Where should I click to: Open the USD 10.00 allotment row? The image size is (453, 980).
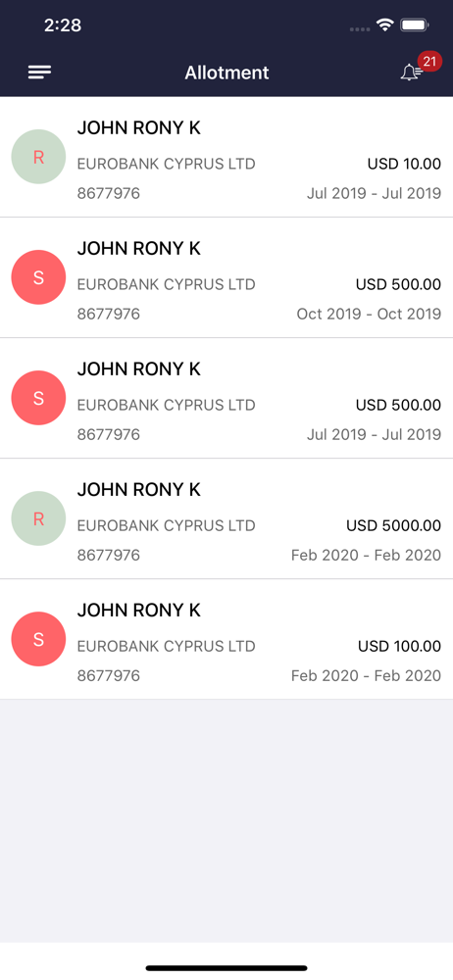pos(226,157)
